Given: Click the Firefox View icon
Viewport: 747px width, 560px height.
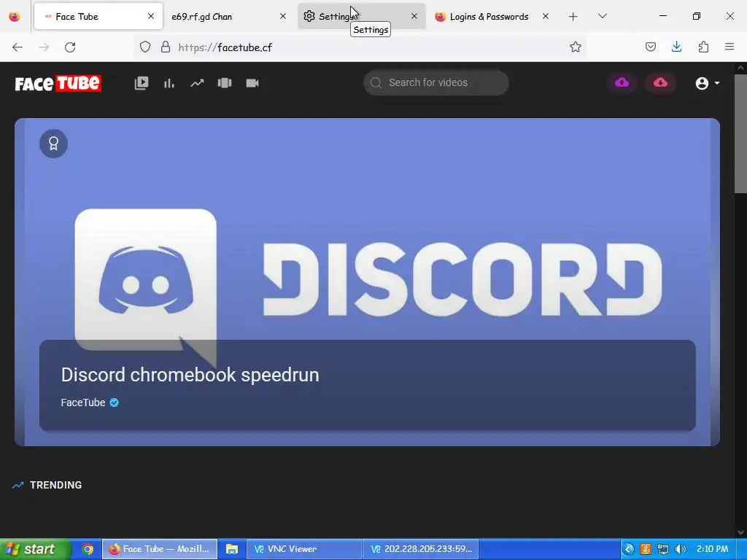Looking at the screenshot, I should [15, 17].
